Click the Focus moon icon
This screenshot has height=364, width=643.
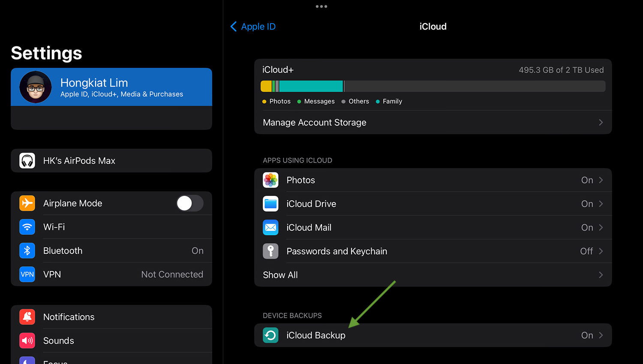[x=27, y=360]
